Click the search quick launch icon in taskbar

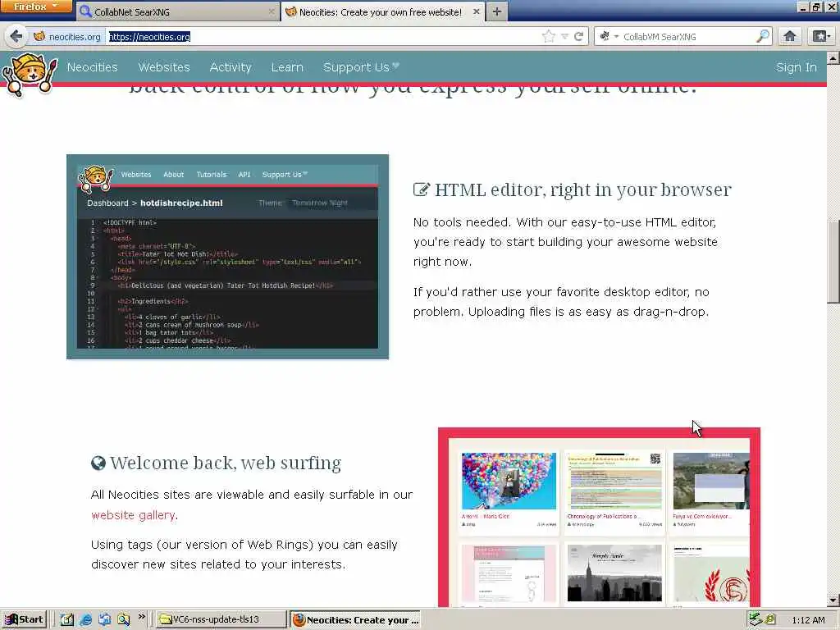coord(124,620)
